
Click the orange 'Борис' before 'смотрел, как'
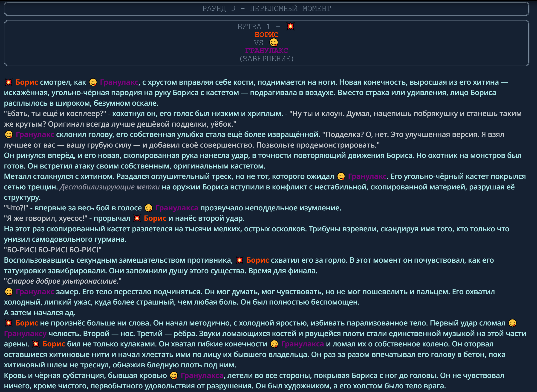tap(26, 82)
